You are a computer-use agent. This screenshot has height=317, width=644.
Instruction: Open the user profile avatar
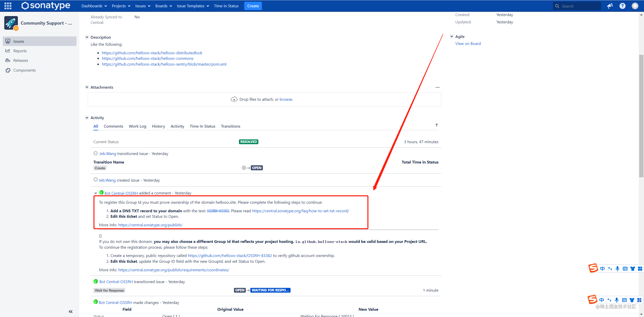click(x=635, y=6)
